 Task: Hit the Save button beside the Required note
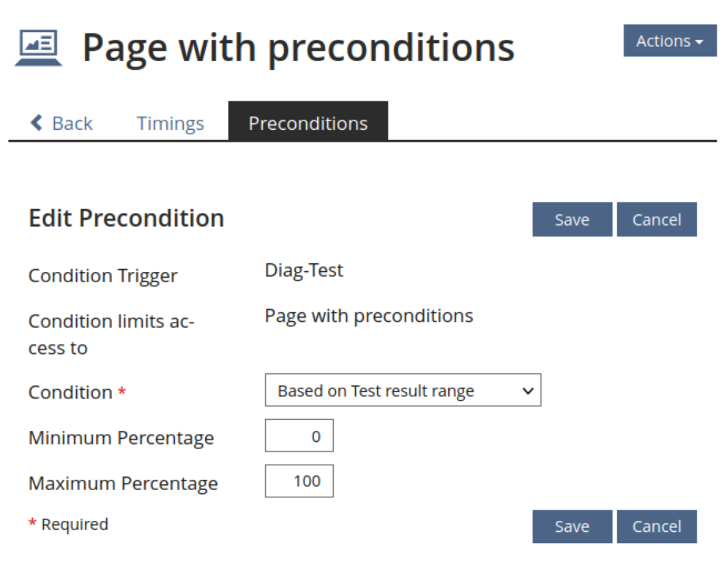pos(572,527)
